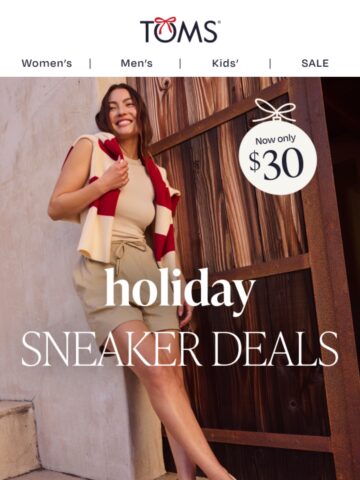Click the concrete steps in the hero image
Viewport: 360px width, 480px height.
pos(20,440)
